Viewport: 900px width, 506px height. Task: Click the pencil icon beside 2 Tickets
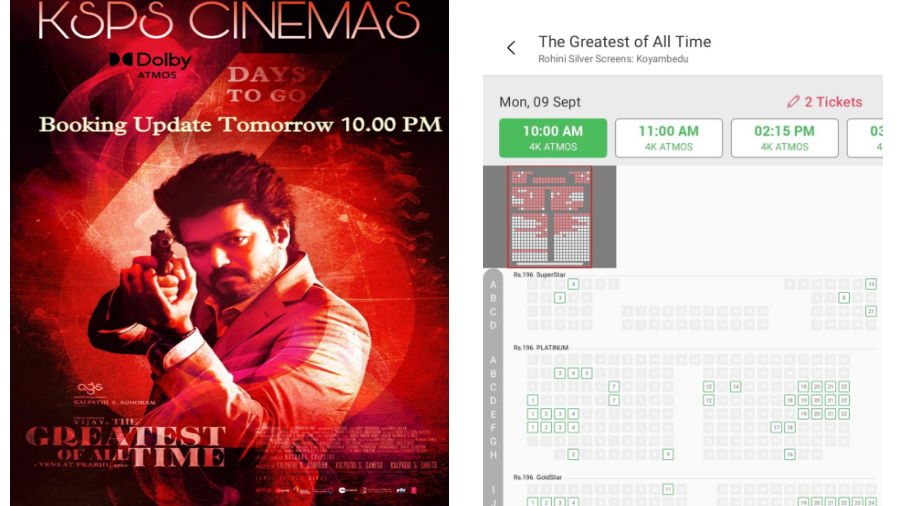click(x=793, y=102)
